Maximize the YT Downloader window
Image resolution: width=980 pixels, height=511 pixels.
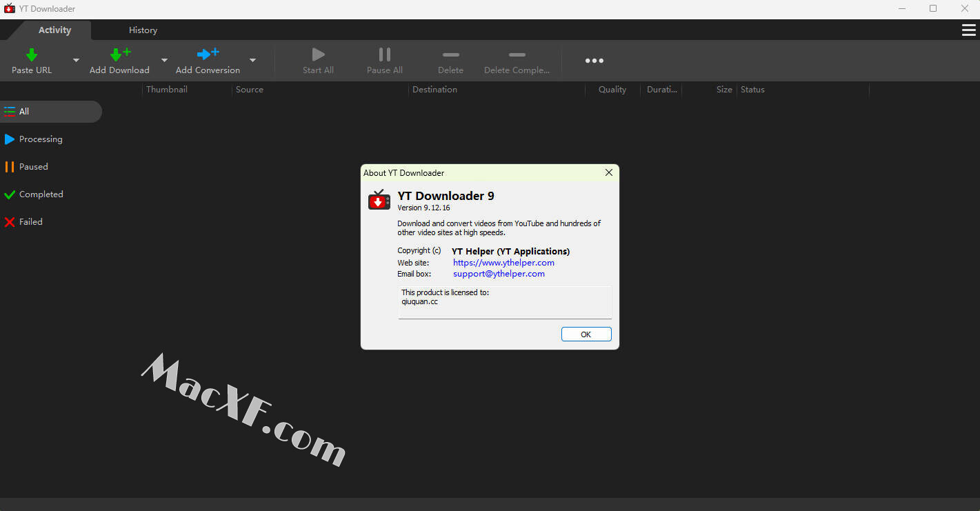click(933, 9)
